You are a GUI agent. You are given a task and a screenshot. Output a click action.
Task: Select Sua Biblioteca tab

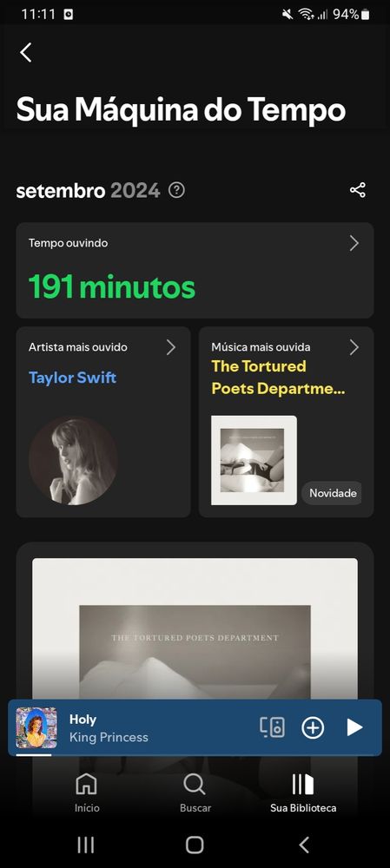[303, 792]
